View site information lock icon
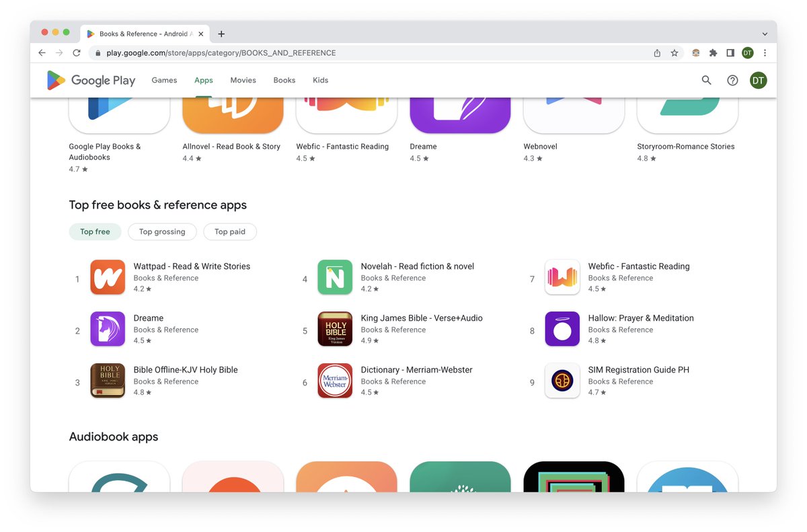This screenshot has width=807, height=532. tap(98, 52)
